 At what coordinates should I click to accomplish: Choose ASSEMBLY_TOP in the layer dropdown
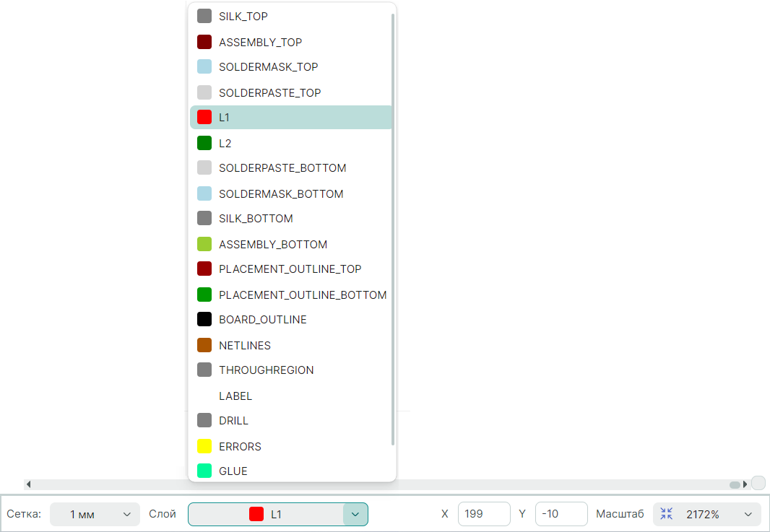290,42
